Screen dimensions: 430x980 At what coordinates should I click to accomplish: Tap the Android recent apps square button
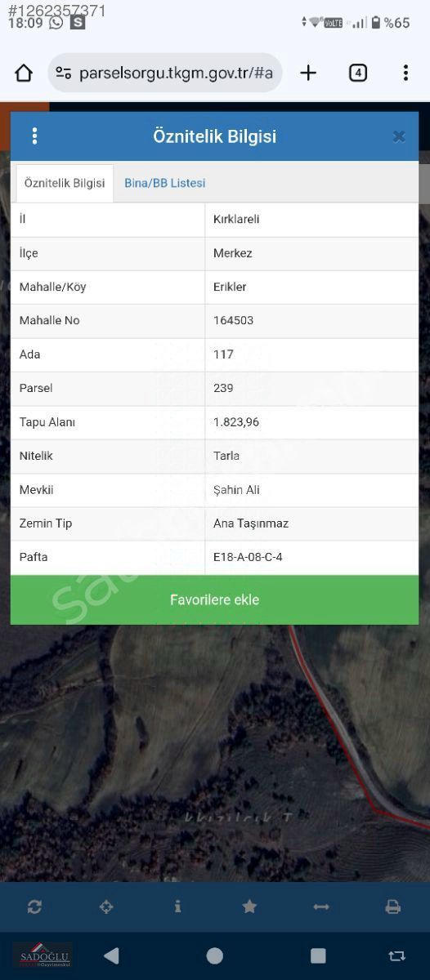pyautogui.click(x=318, y=955)
